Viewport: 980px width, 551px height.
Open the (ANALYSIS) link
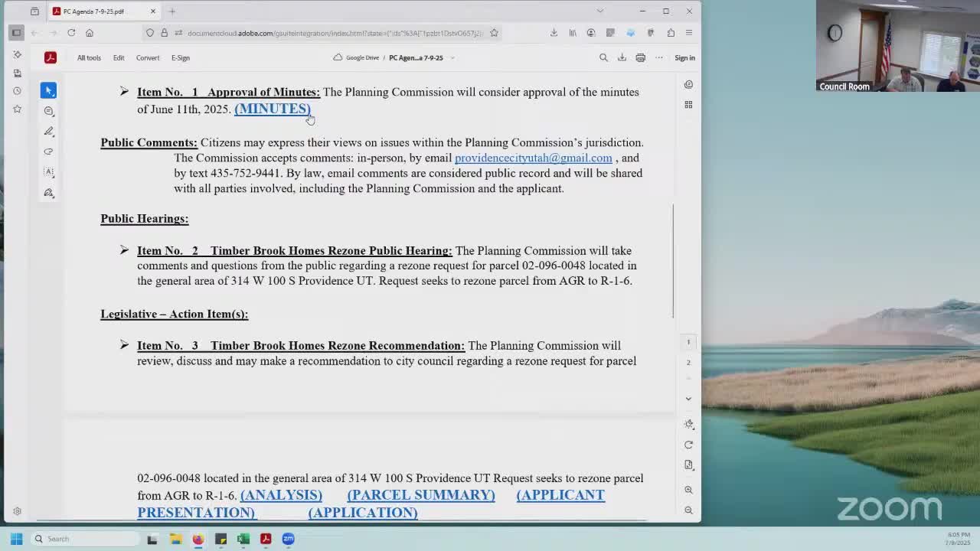pos(281,495)
